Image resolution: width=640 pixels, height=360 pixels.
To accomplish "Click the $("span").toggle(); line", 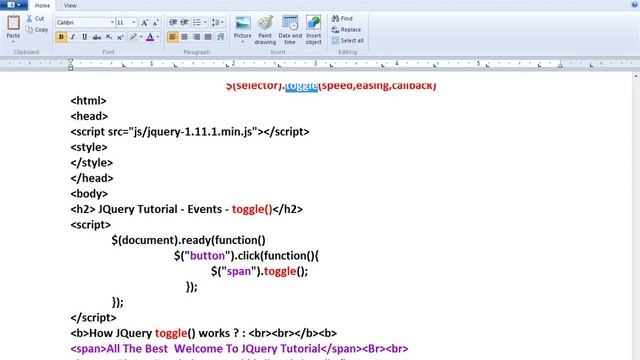I will coord(260,271).
